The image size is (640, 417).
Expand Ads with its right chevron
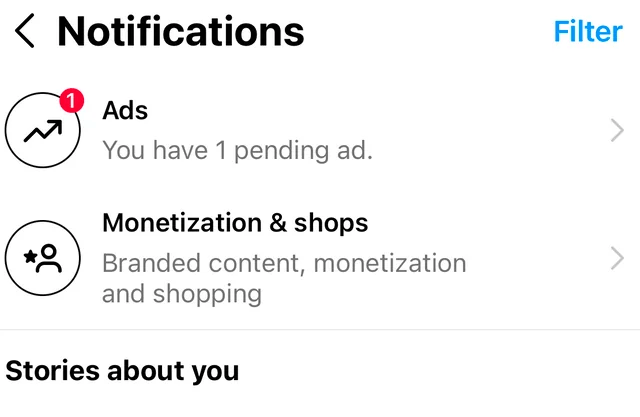tap(617, 131)
